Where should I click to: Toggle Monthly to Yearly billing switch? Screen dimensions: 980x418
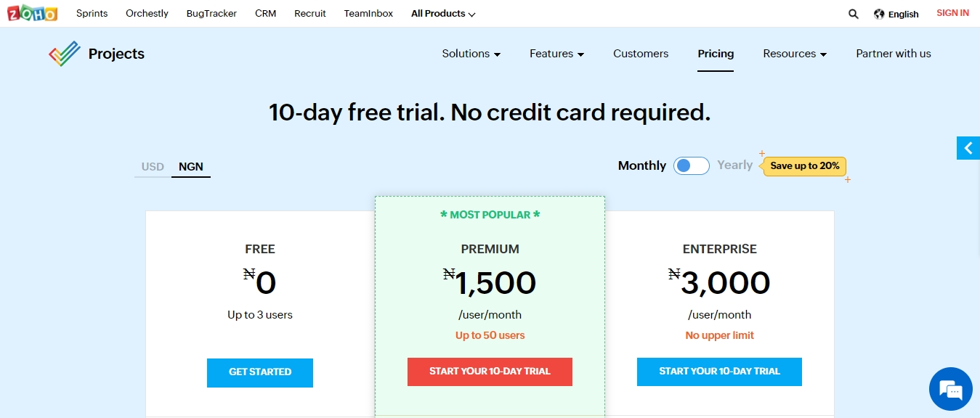(x=691, y=165)
